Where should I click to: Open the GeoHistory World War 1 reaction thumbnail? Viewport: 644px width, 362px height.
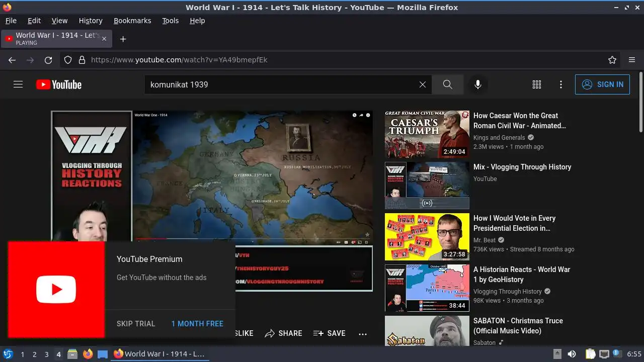coord(427,288)
